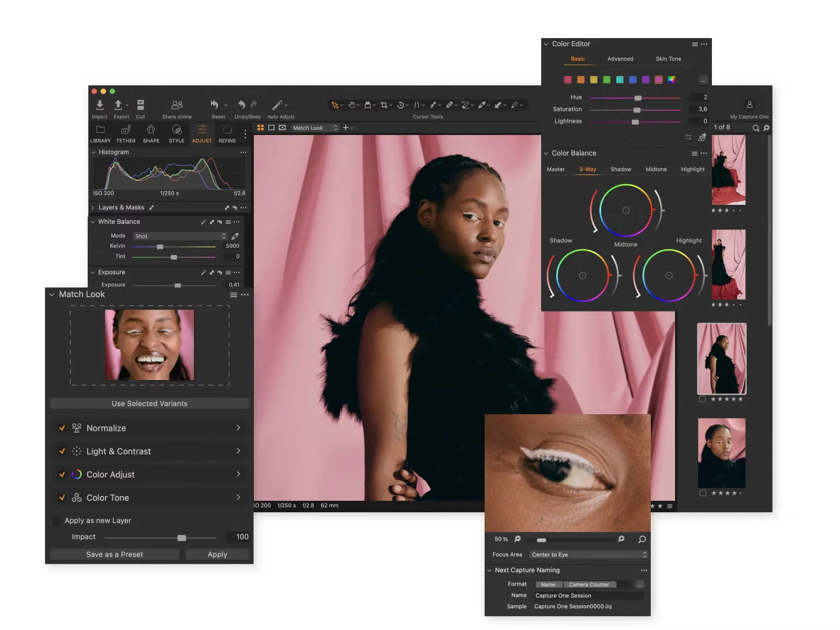Open the Shape tool tab
Image resolution: width=840 pixels, height=630 pixels.
click(151, 133)
